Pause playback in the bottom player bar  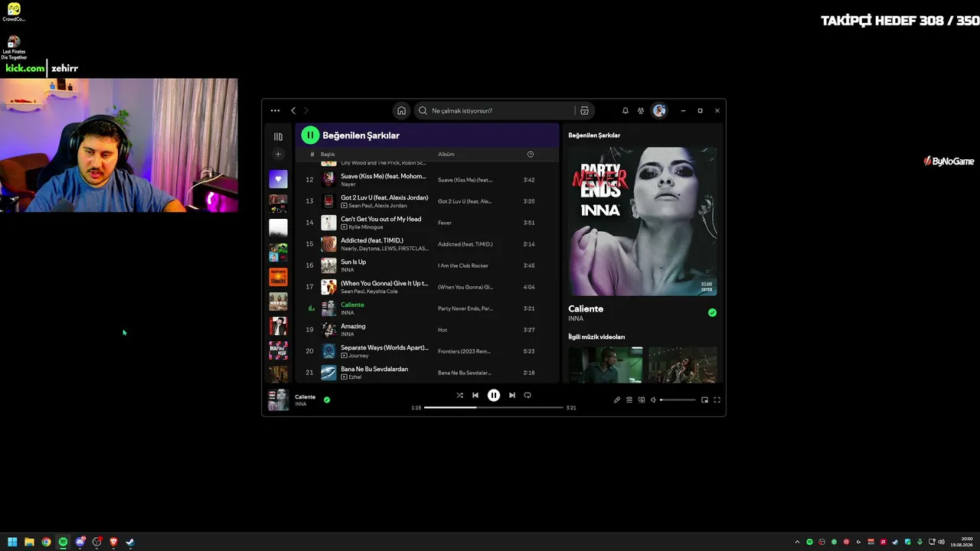tap(494, 396)
